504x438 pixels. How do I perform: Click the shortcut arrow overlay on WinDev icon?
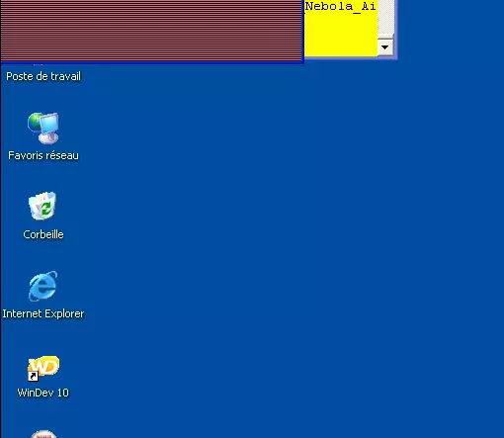click(x=33, y=376)
